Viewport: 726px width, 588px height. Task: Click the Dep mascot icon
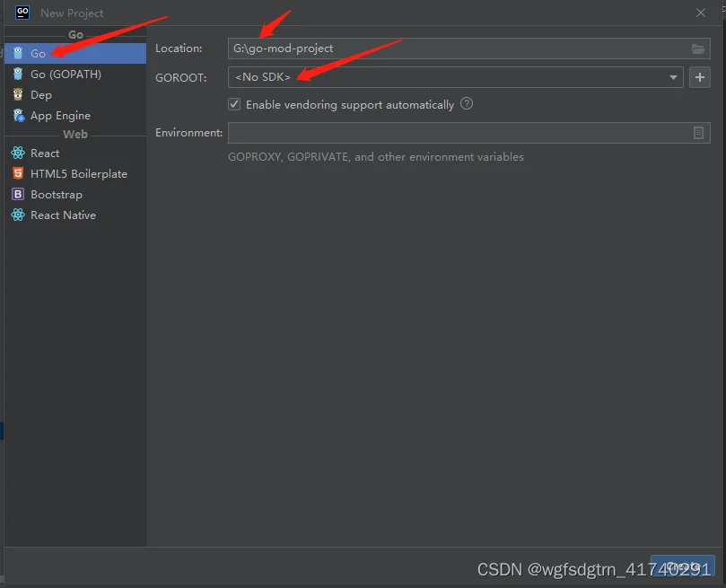point(18,95)
